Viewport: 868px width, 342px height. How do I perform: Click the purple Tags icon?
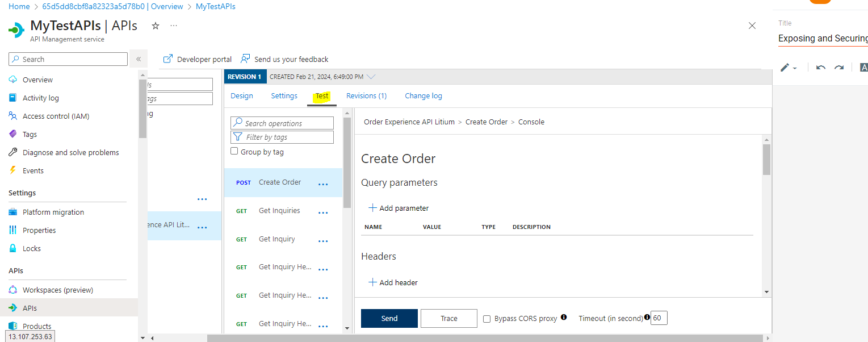13,135
